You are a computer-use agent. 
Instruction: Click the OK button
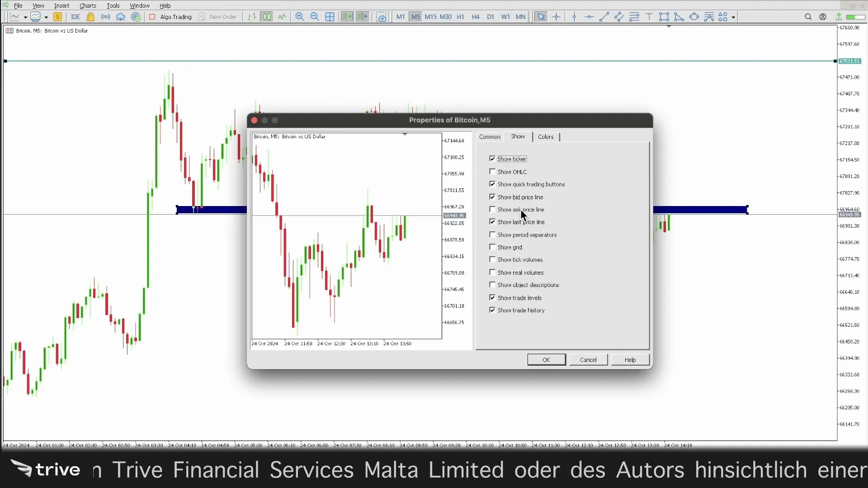546,359
